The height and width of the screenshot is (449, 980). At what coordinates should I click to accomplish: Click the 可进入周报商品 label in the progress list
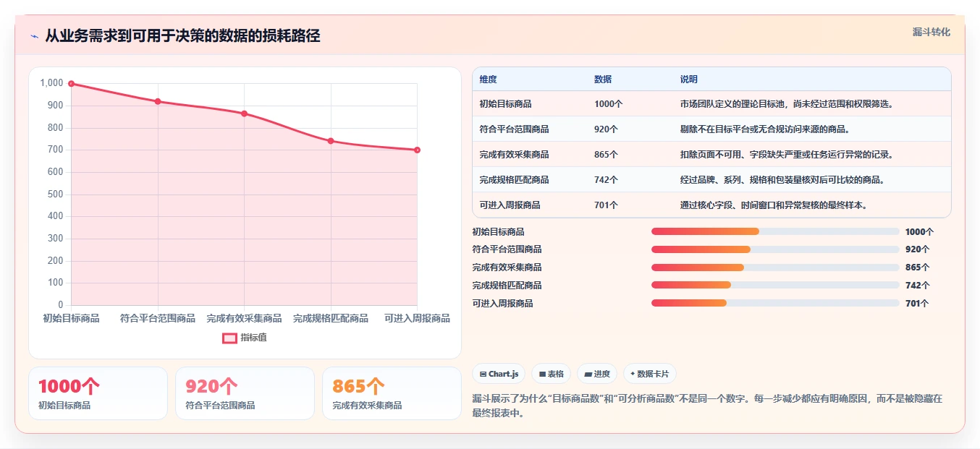click(x=502, y=304)
